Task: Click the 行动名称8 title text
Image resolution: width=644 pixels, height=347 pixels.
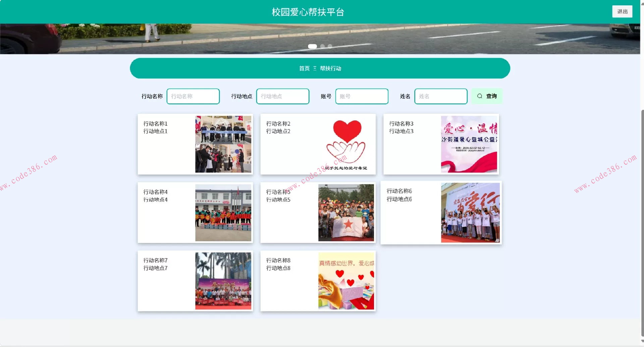Action: 278,260
